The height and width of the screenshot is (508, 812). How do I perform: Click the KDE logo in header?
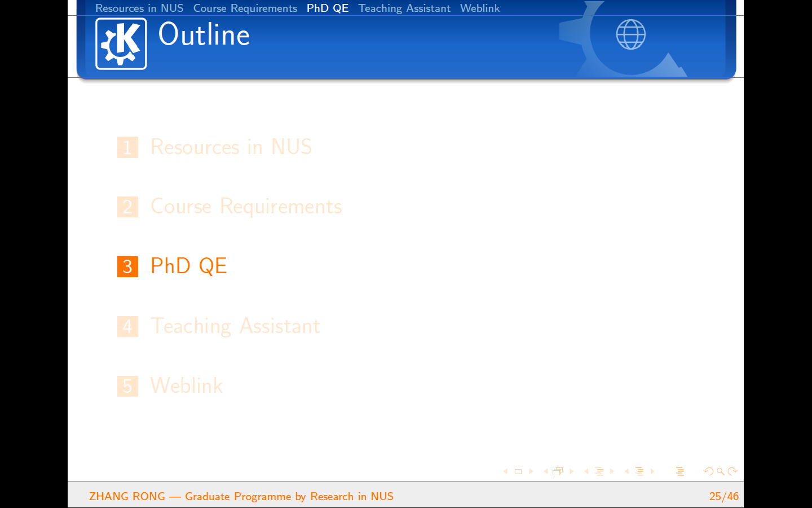[121, 43]
